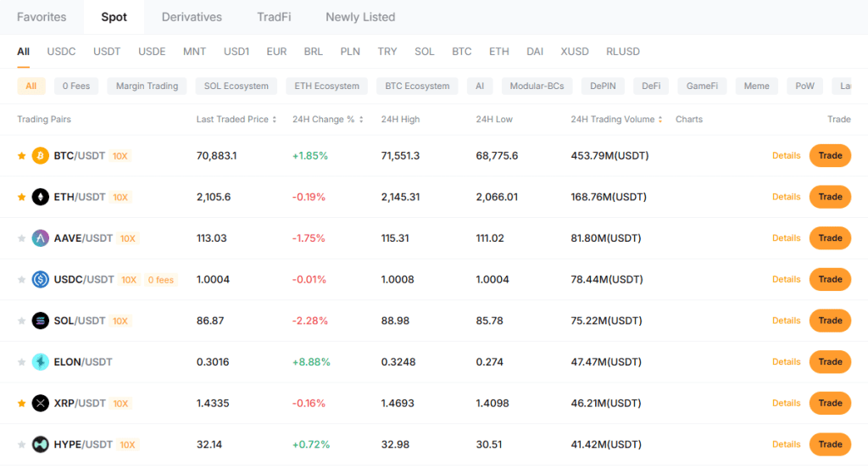The height and width of the screenshot is (469, 868).
Task: Select the SOL Ecosystem chip
Action: [236, 86]
